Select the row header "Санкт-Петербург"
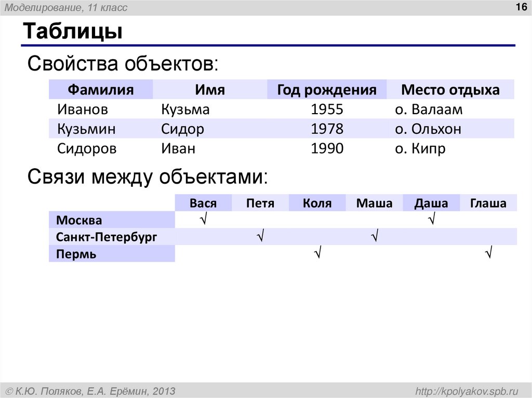This screenshot has width=532, height=398. coord(112,237)
